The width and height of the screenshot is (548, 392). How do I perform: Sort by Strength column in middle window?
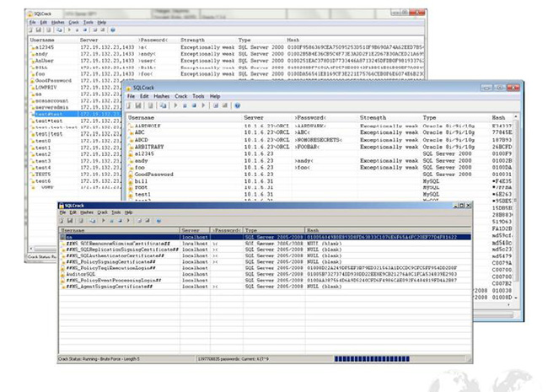point(389,118)
